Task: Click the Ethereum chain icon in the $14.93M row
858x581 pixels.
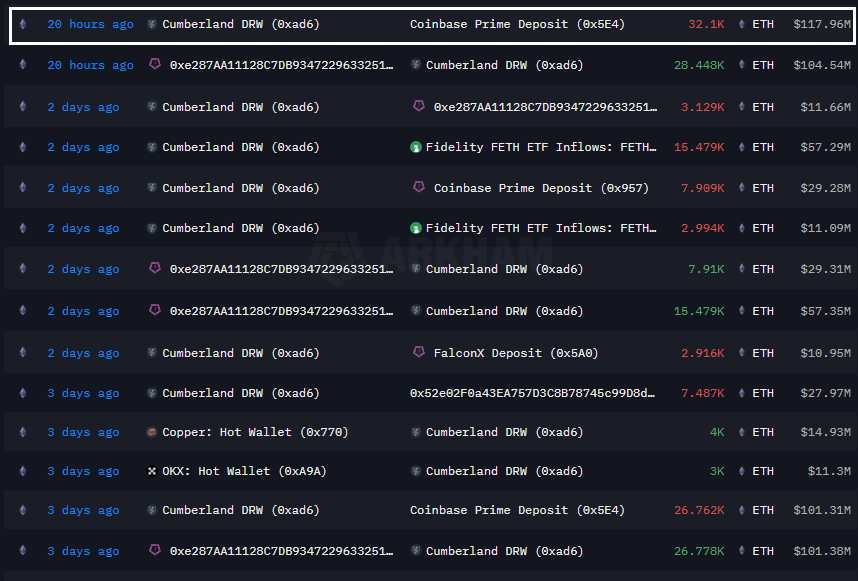Action: [x=22, y=432]
